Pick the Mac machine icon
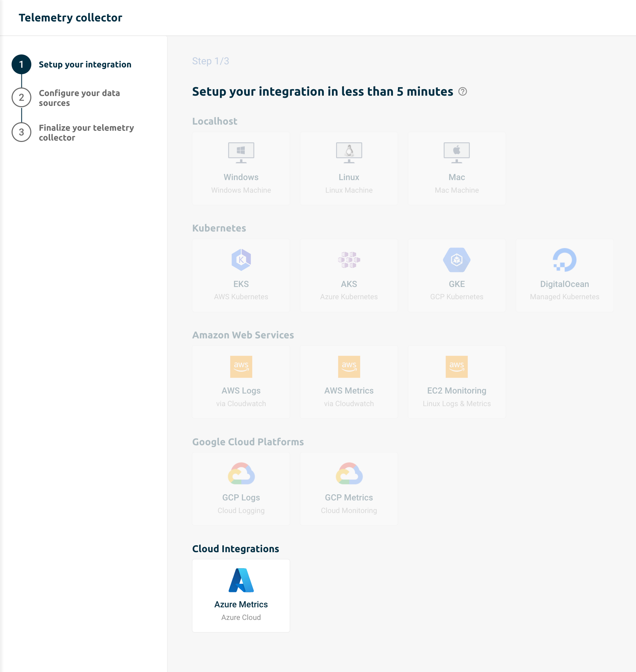The height and width of the screenshot is (672, 636). tap(457, 152)
